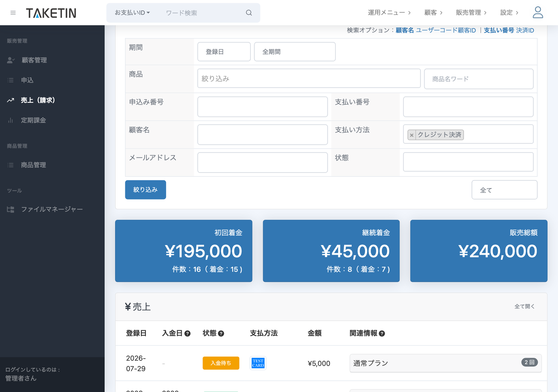558x392 pixels.
Task: Click the ユーザーコード search option link
Action: pyautogui.click(x=436, y=30)
